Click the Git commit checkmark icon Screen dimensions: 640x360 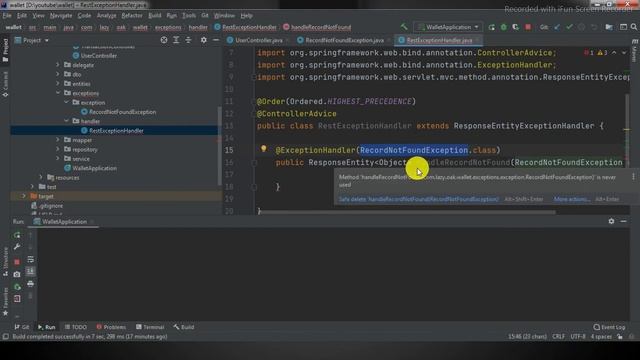(x=569, y=27)
